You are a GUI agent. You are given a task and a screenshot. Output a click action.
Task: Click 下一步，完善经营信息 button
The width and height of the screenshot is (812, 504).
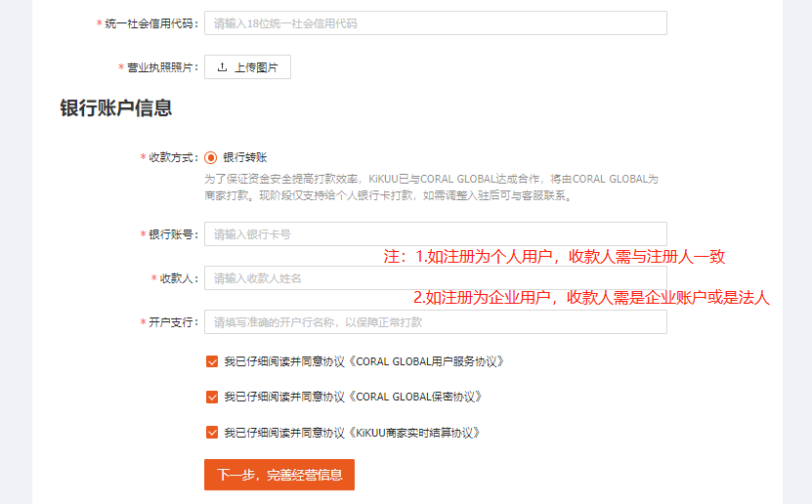click(279, 475)
